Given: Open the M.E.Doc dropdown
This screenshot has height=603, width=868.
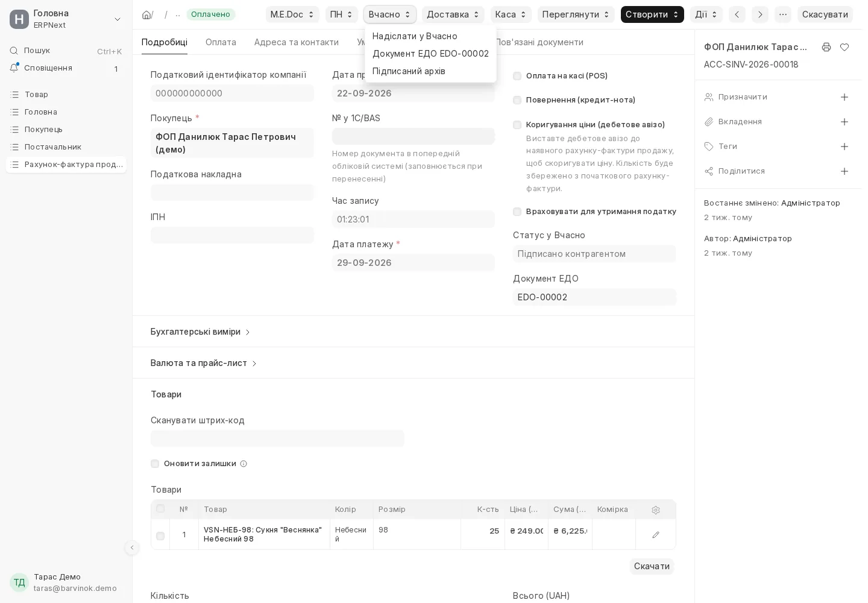Looking at the screenshot, I should [x=292, y=14].
